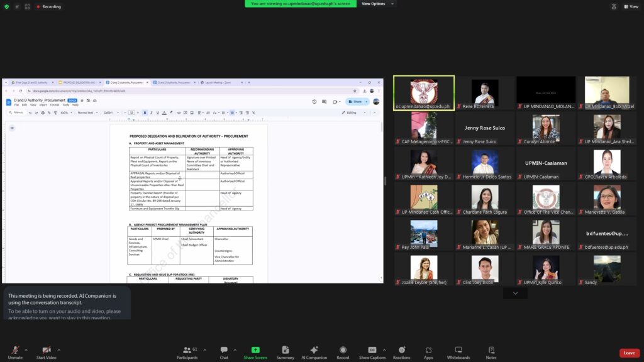The image size is (644, 362).
Task: Toggle underline formatting in Docs
Action: (157, 112)
